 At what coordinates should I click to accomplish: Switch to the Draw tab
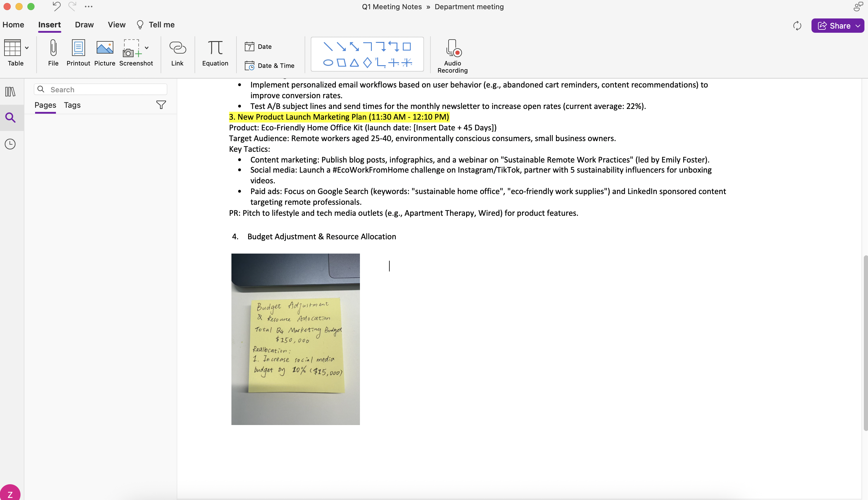84,25
